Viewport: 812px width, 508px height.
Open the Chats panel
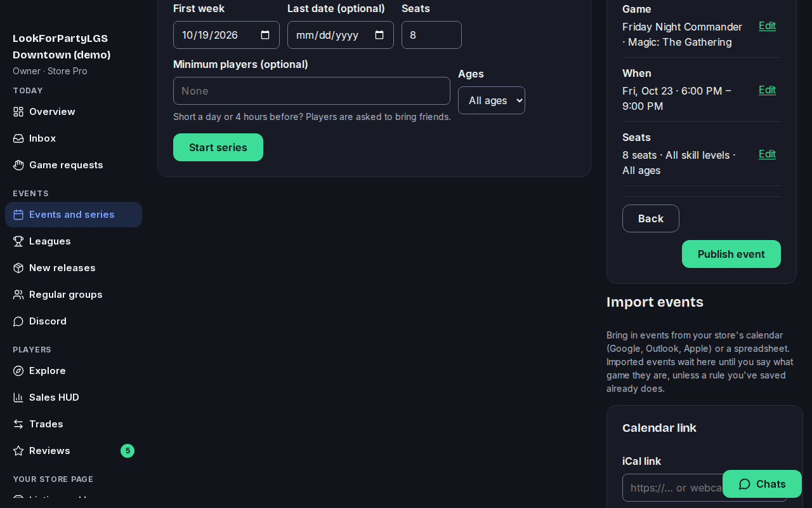[762, 484]
